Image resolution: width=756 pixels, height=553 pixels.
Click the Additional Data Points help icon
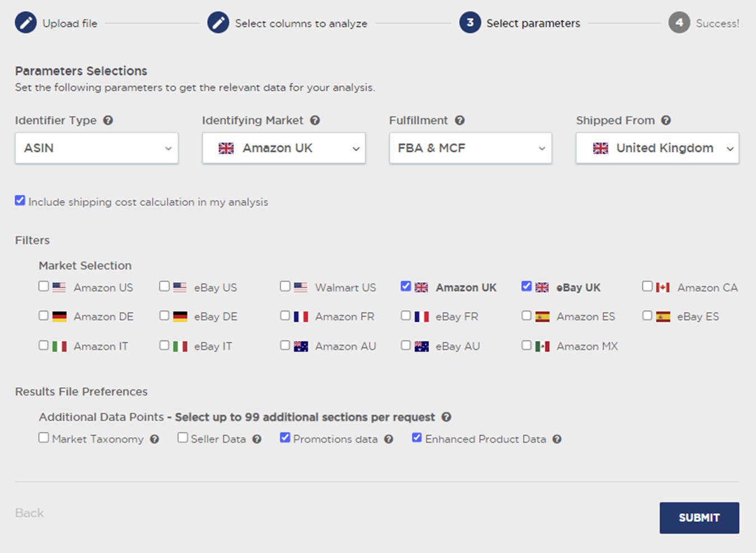(446, 417)
